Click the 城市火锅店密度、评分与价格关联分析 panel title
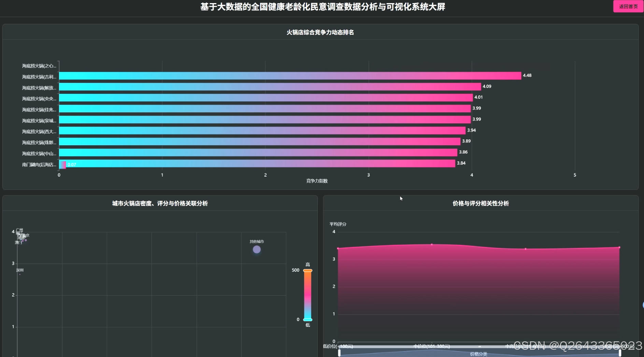Image resolution: width=644 pixels, height=357 pixels. click(160, 204)
